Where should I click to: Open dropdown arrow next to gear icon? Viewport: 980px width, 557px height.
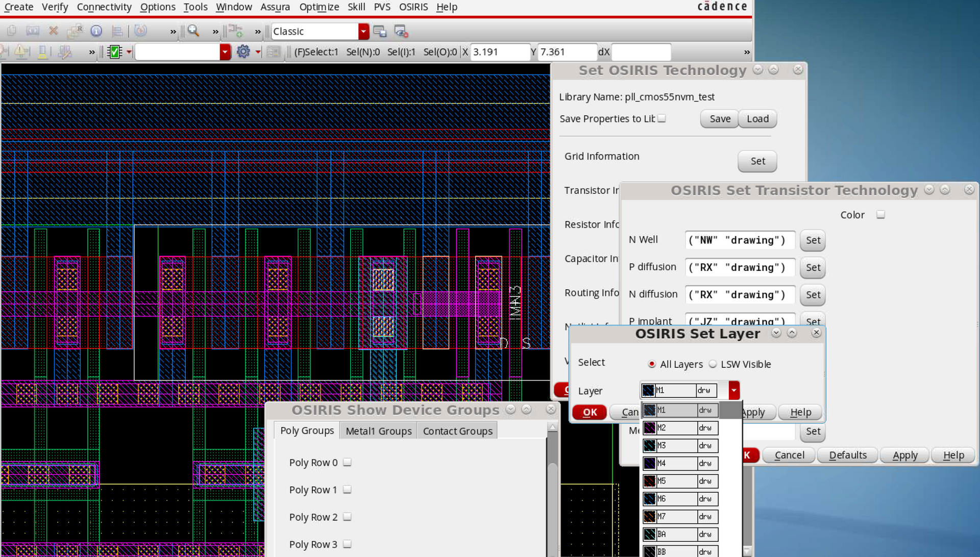(258, 52)
